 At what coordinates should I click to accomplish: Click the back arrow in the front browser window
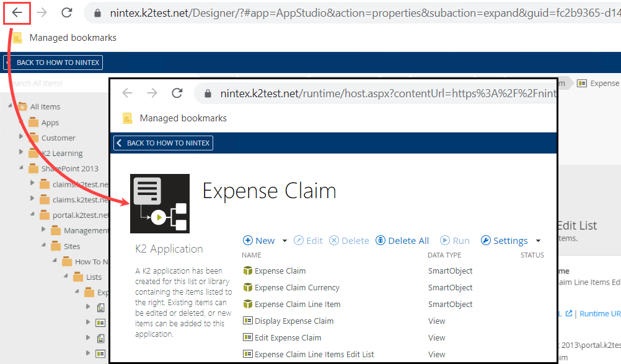[127, 93]
